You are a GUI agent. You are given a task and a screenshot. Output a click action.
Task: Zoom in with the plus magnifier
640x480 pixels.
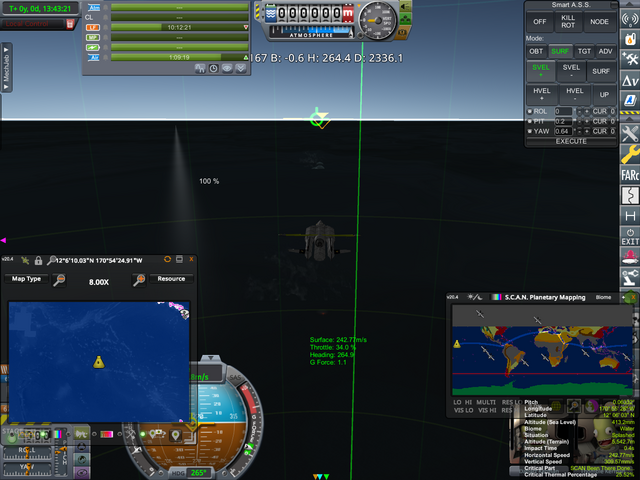tap(139, 280)
